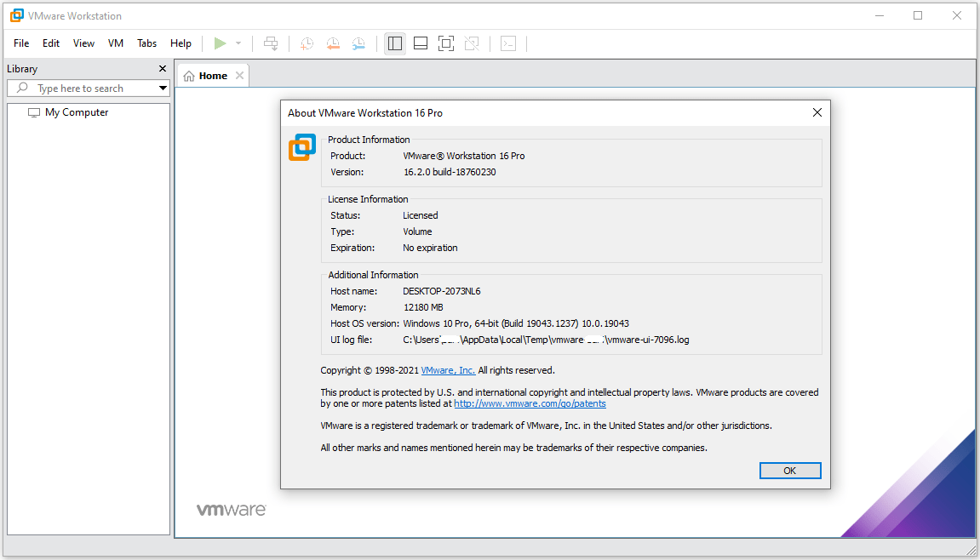Click the Host OS version value

[516, 323]
